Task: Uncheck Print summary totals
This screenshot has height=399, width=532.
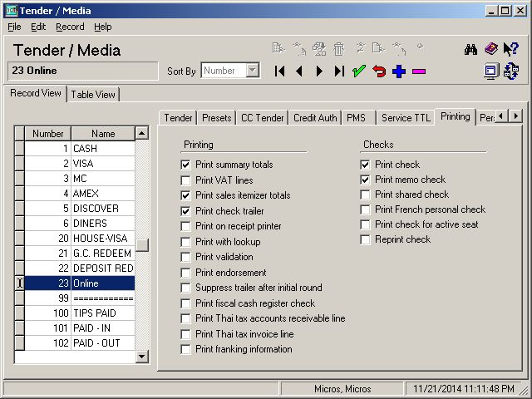Action: pos(185,165)
